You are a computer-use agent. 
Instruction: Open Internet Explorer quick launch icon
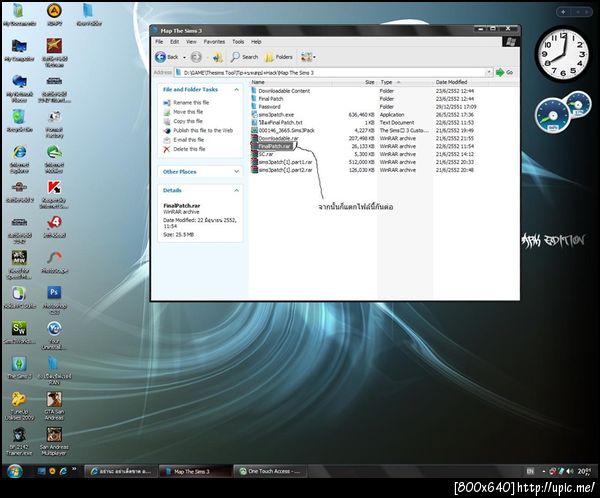coord(63,471)
